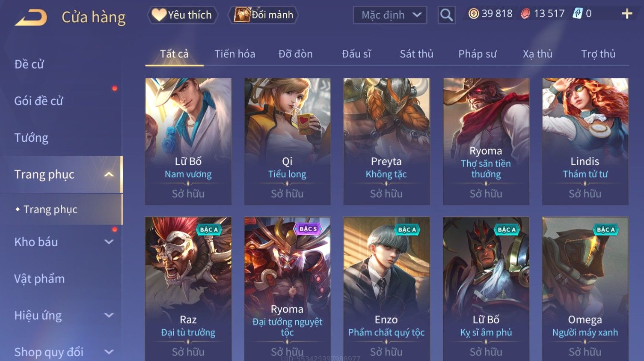The image size is (644, 361).
Task: Tap the blue voucher currency icon
Action: [577, 14]
